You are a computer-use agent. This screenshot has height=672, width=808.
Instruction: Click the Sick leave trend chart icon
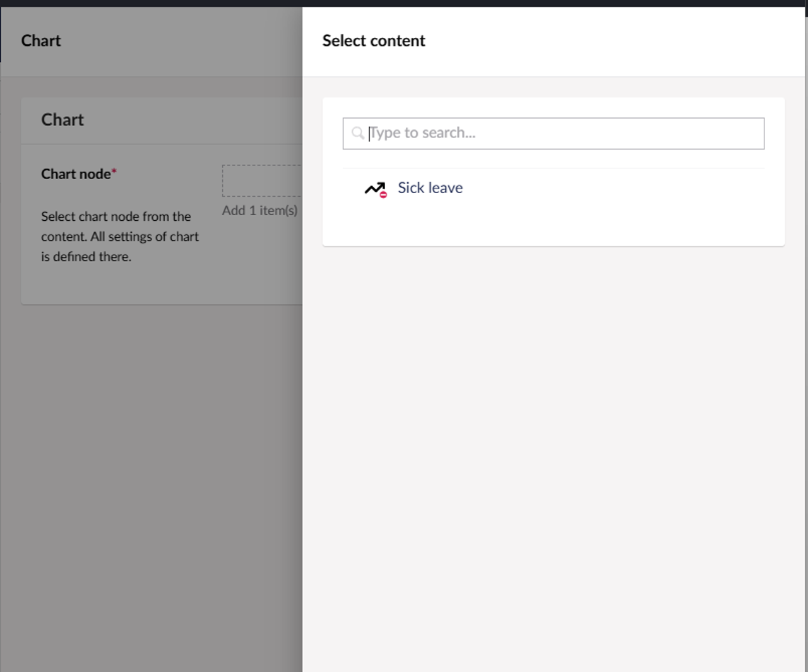coord(374,188)
